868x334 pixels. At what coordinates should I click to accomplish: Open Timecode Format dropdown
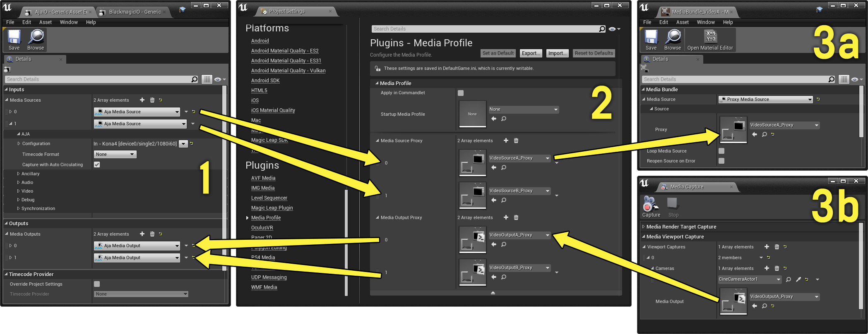point(115,154)
